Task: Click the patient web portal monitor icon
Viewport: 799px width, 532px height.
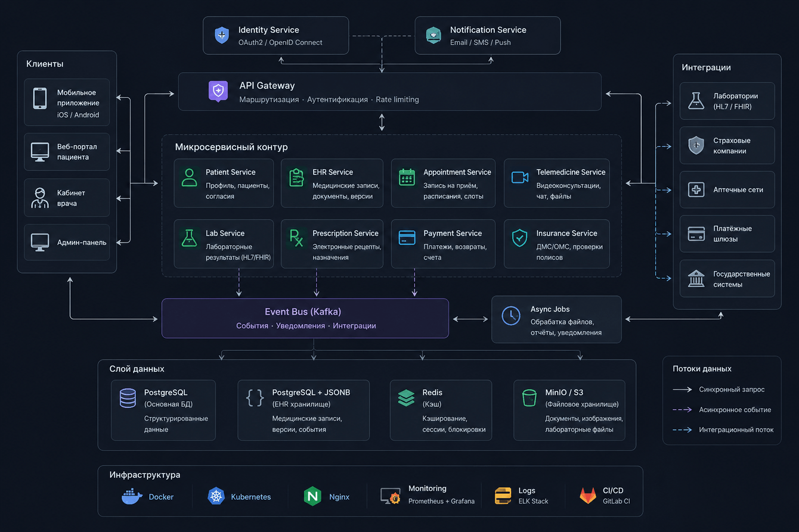Action: click(40, 152)
